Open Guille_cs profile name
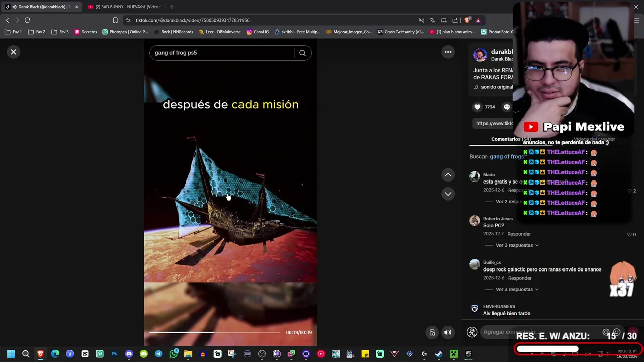The image size is (644, 362). coord(492,262)
